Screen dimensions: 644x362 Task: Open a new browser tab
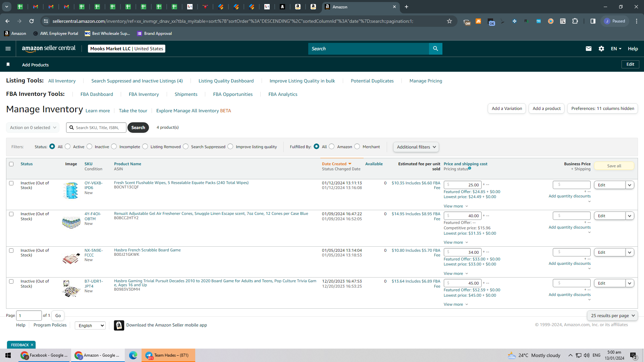[407, 7]
